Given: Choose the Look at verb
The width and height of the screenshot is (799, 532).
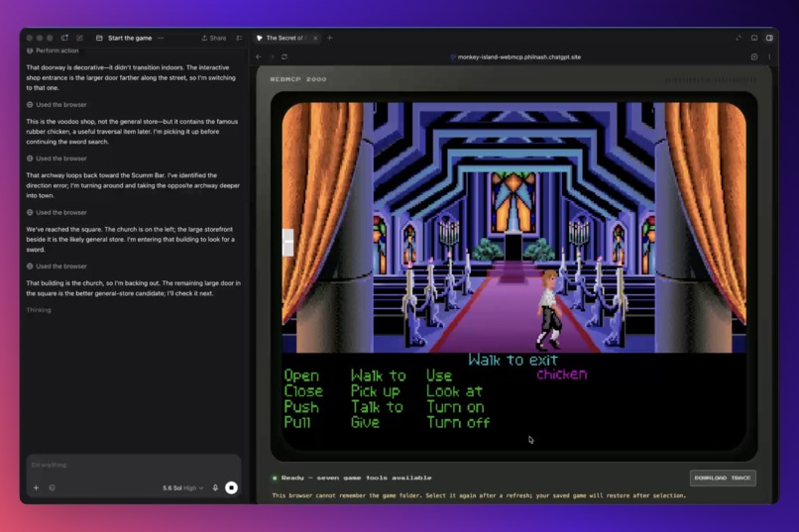Looking at the screenshot, I should tap(454, 391).
